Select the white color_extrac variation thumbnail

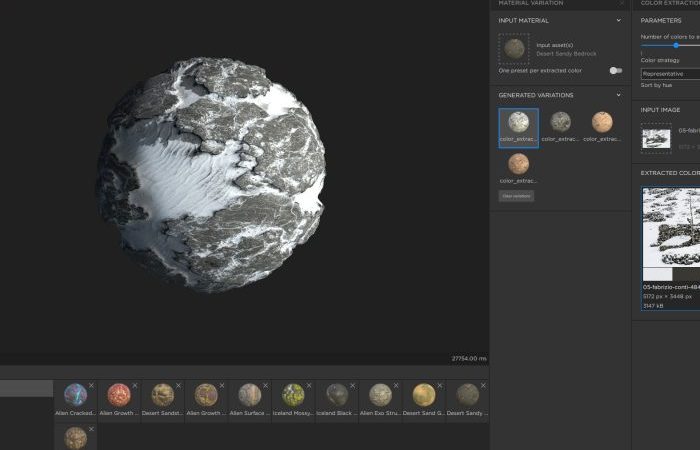519,128
